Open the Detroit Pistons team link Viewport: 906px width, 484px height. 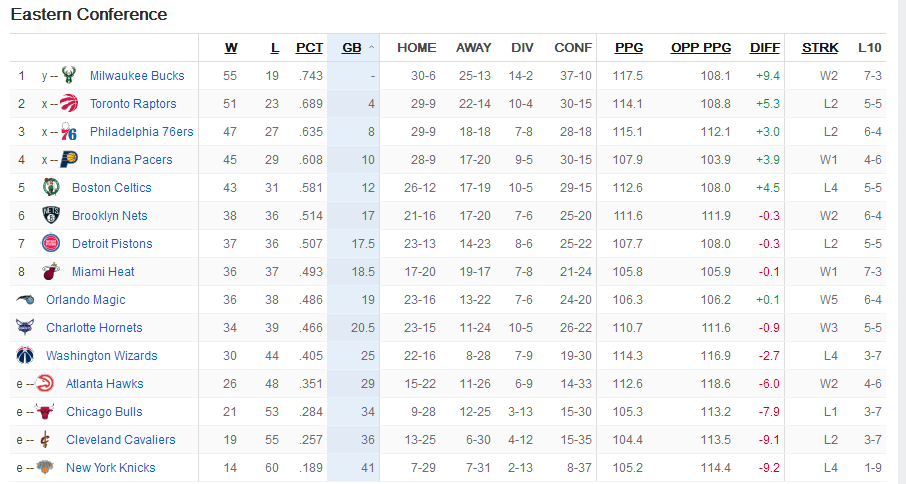point(112,244)
